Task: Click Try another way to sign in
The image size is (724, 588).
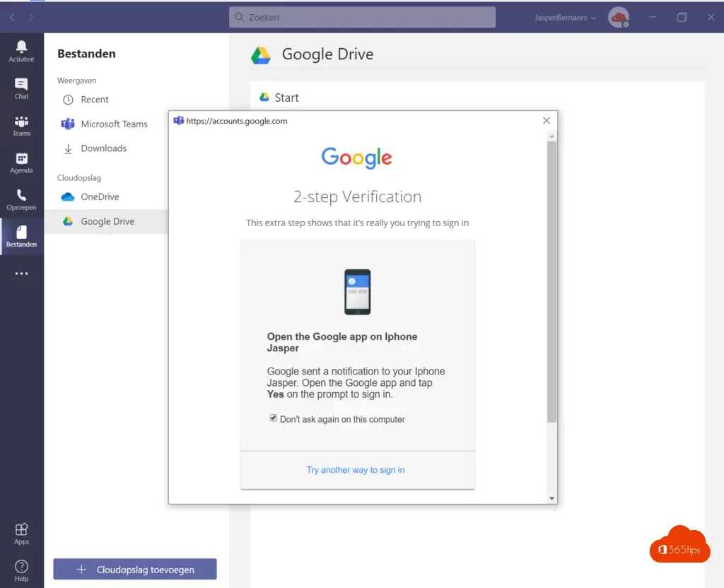Action: click(x=356, y=470)
